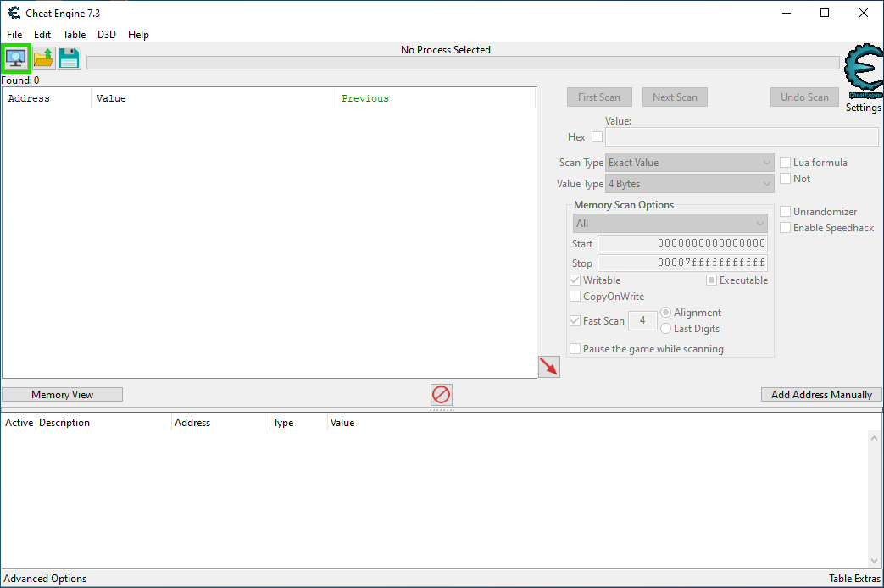This screenshot has height=588, width=884.
Task: Click the Fast Scan alignment value field
Action: tap(642, 321)
